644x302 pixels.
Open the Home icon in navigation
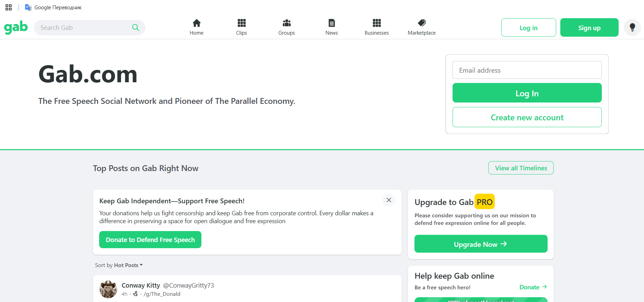click(197, 23)
